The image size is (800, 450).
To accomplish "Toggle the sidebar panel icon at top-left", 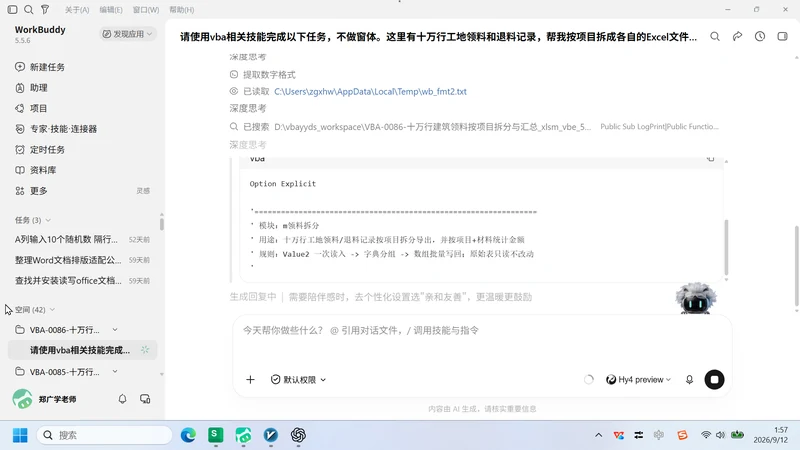I will 13,9.
